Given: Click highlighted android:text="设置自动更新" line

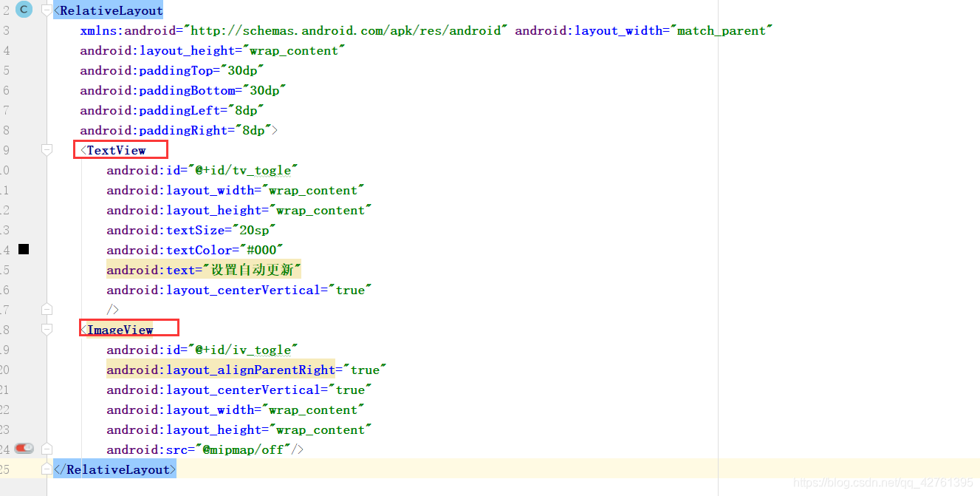Looking at the screenshot, I should (205, 270).
